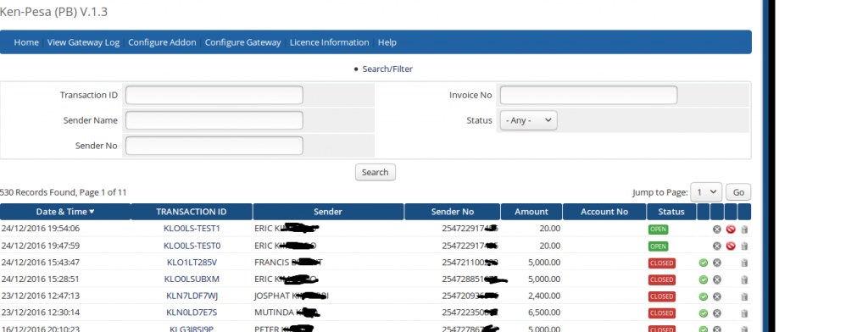Open Licence Information menu item

coord(330,42)
